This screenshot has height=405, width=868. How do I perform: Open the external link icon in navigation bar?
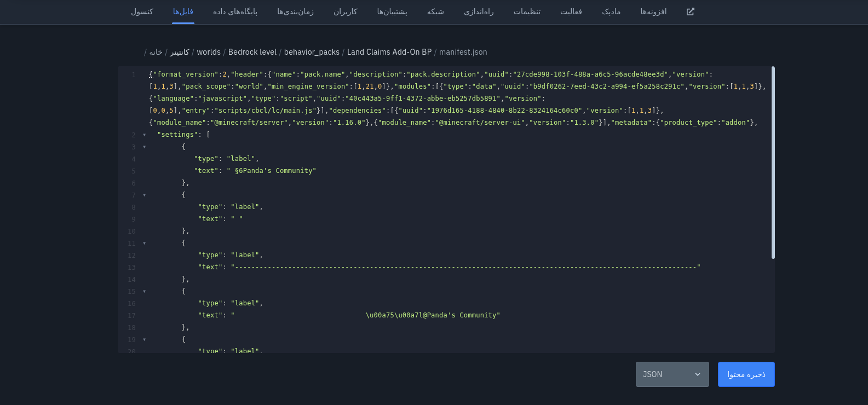click(x=691, y=11)
